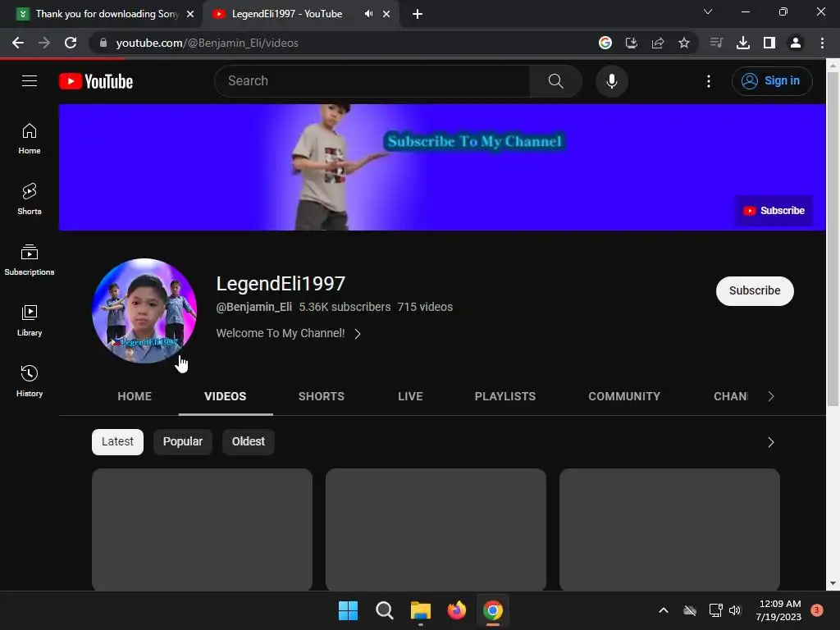Image resolution: width=840 pixels, height=630 pixels.
Task: Click the white Subscribe button
Action: tap(755, 291)
